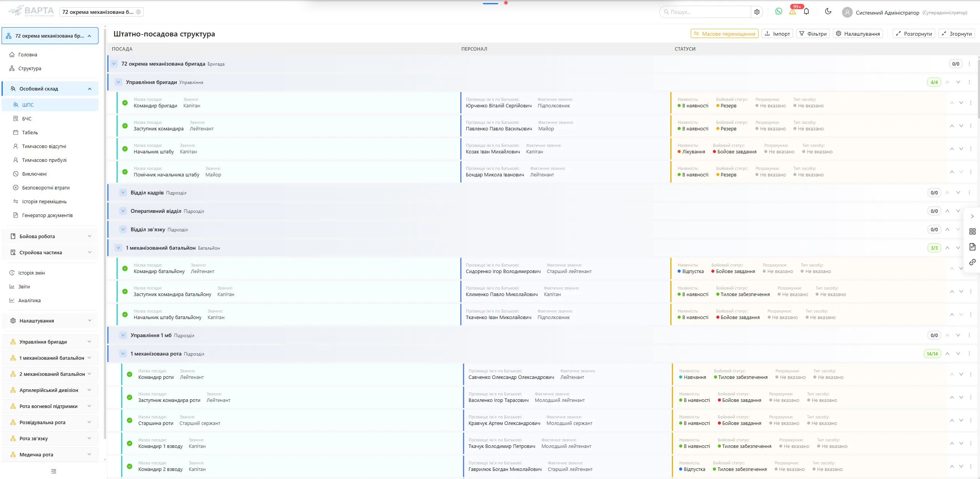The height and width of the screenshot is (479, 980).
Task: Toggle green checkmark for Командир батальйону
Action: tap(125, 268)
